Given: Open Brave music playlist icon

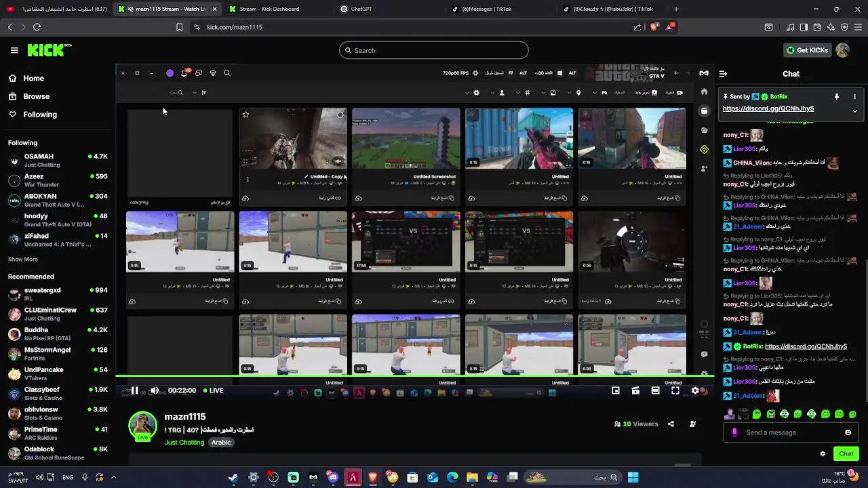Looking at the screenshot, I should 790,27.
